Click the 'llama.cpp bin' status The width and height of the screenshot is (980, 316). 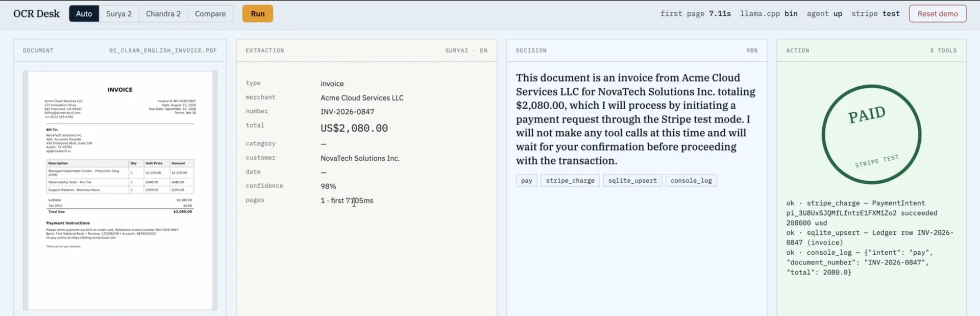(x=769, y=14)
